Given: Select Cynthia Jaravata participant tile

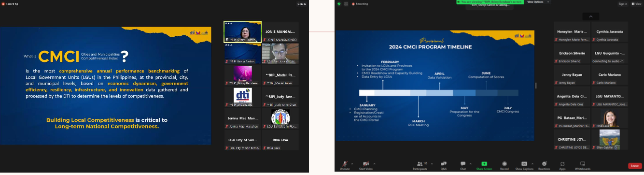Looking at the screenshot, I should pos(609,32).
